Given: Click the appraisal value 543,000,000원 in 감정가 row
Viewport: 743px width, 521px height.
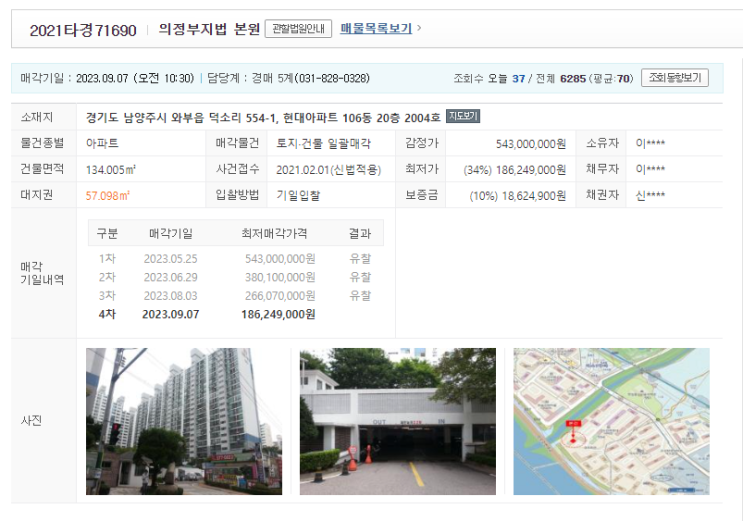Looking at the screenshot, I should click(x=531, y=144).
